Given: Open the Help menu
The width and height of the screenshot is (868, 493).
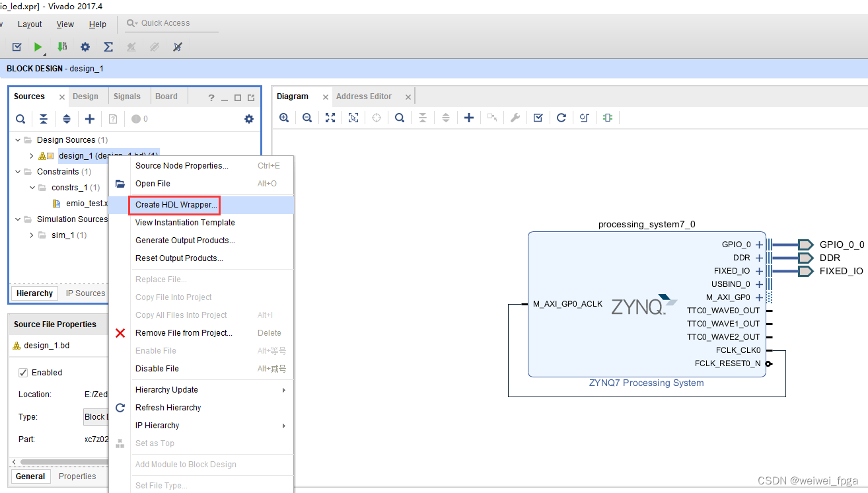Looking at the screenshot, I should tap(98, 24).
